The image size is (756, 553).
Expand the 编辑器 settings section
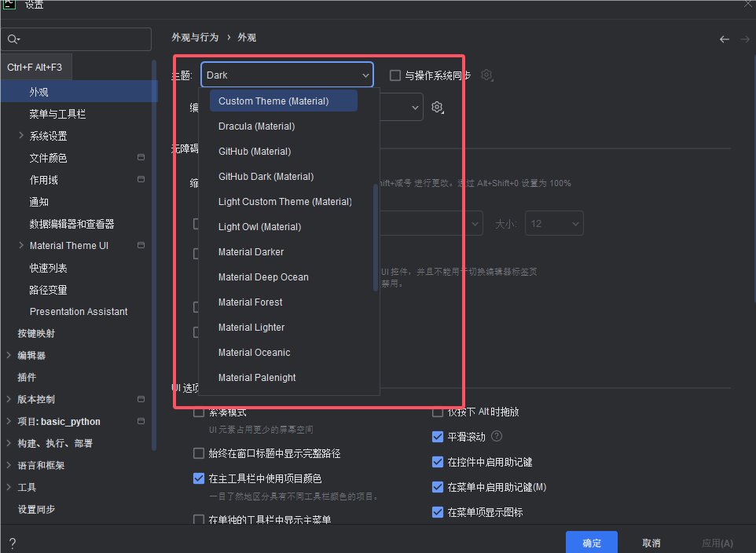click(9, 355)
